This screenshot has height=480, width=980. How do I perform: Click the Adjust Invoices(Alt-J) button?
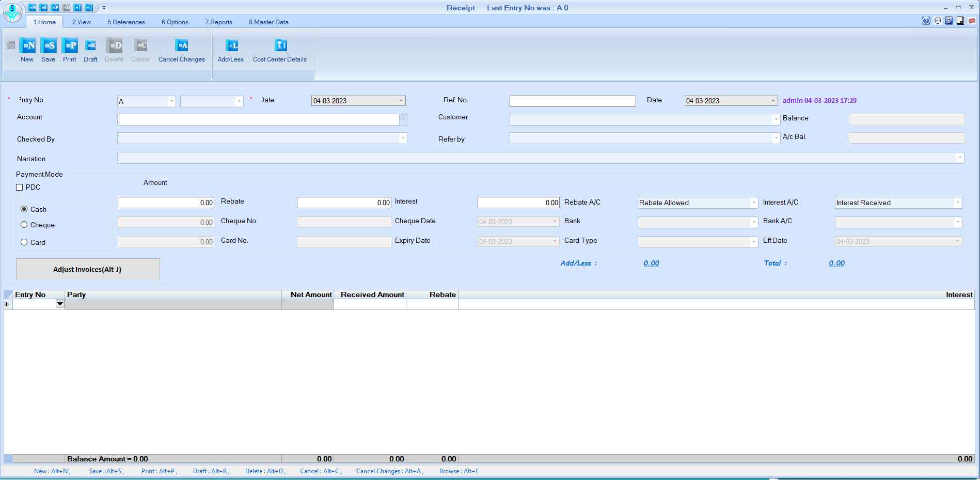tap(88, 269)
